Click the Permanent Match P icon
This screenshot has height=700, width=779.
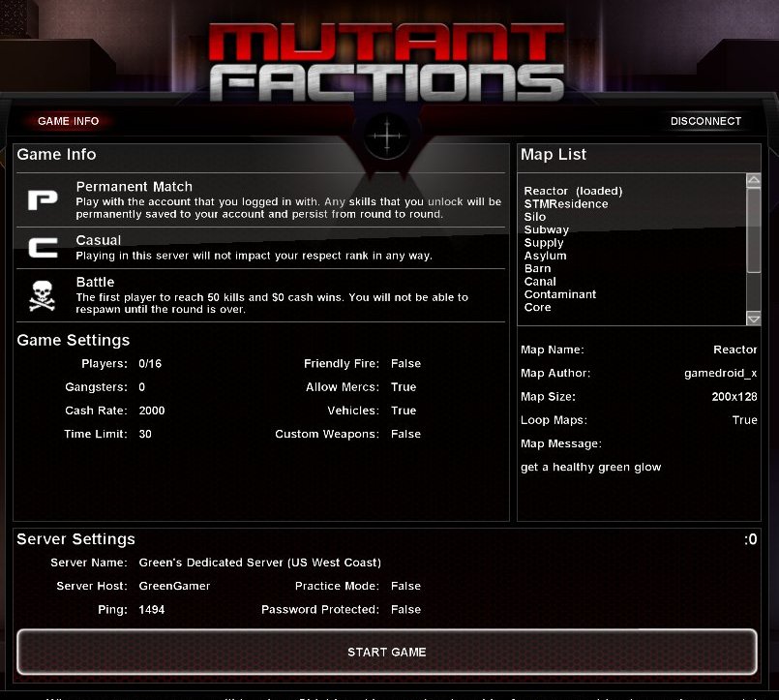point(43,199)
